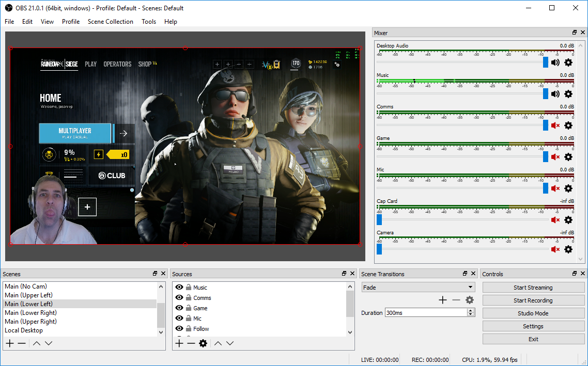This screenshot has width=588, height=366.
Task: Open the Scene Collection menu
Action: coord(110,21)
